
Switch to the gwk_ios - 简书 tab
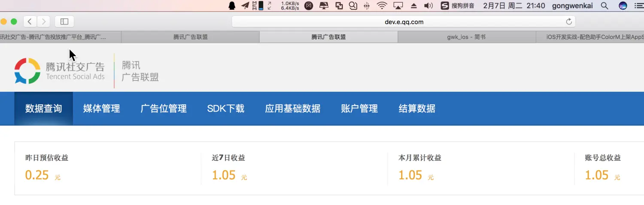(467, 37)
